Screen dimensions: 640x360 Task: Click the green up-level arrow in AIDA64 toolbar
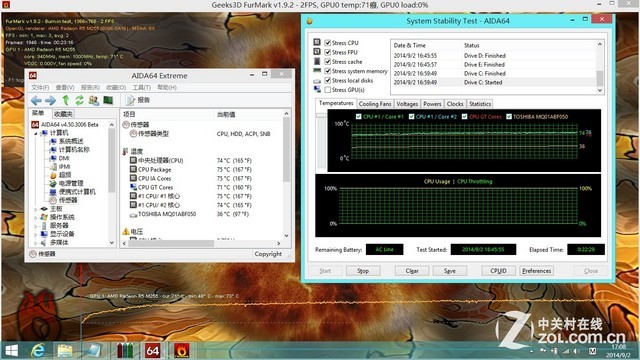(x=65, y=100)
